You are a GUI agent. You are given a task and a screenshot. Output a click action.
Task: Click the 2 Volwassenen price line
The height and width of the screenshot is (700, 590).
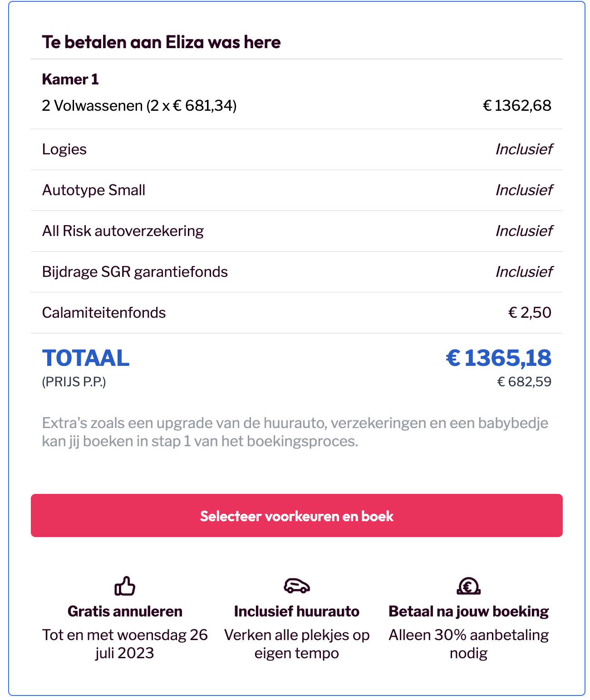(139, 106)
